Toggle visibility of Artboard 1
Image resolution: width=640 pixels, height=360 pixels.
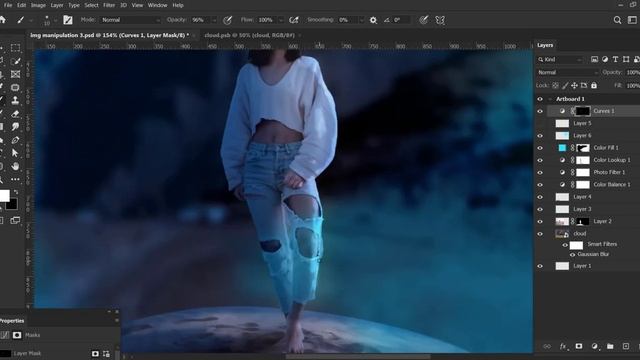pyautogui.click(x=540, y=99)
